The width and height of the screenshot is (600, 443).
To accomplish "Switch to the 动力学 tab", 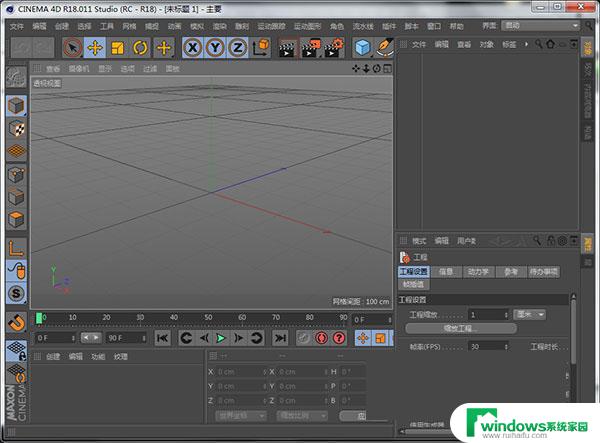I will 478,272.
